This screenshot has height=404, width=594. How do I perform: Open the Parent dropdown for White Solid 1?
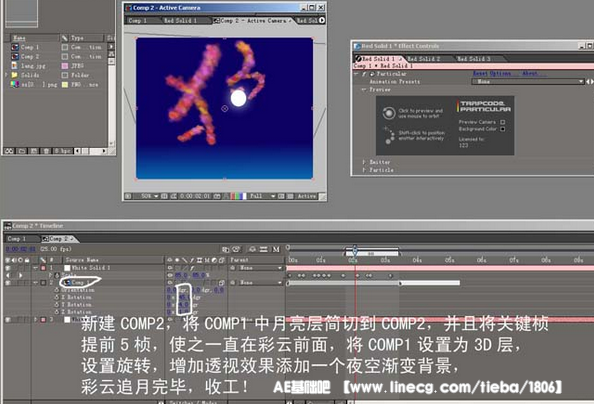pyautogui.click(x=261, y=268)
